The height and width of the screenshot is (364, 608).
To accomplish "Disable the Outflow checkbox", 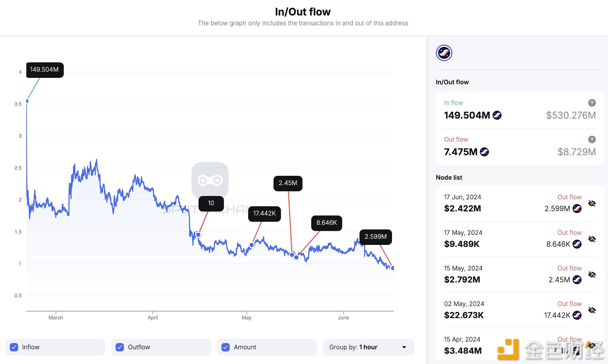I will (120, 347).
